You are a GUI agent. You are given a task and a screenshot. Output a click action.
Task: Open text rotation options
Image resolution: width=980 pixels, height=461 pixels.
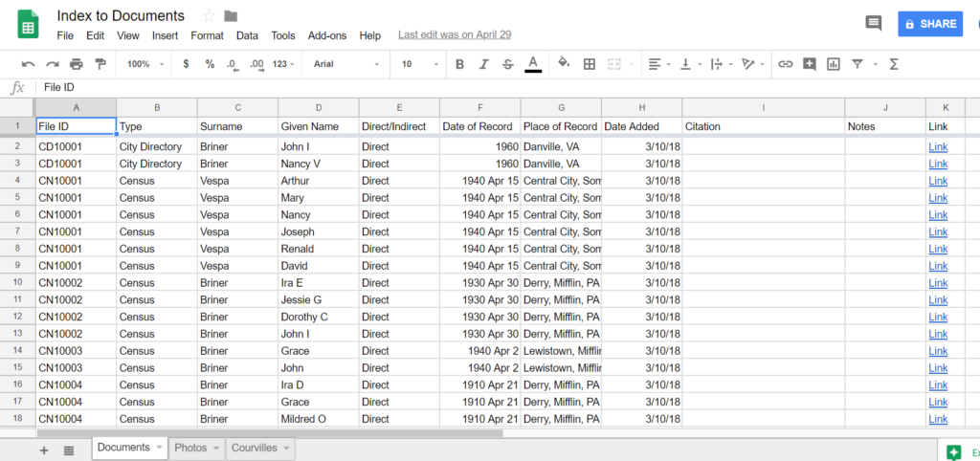[x=752, y=64]
